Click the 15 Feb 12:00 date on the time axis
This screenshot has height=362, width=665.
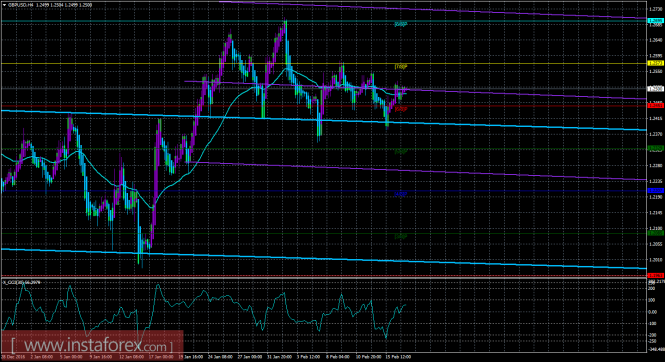point(399,357)
